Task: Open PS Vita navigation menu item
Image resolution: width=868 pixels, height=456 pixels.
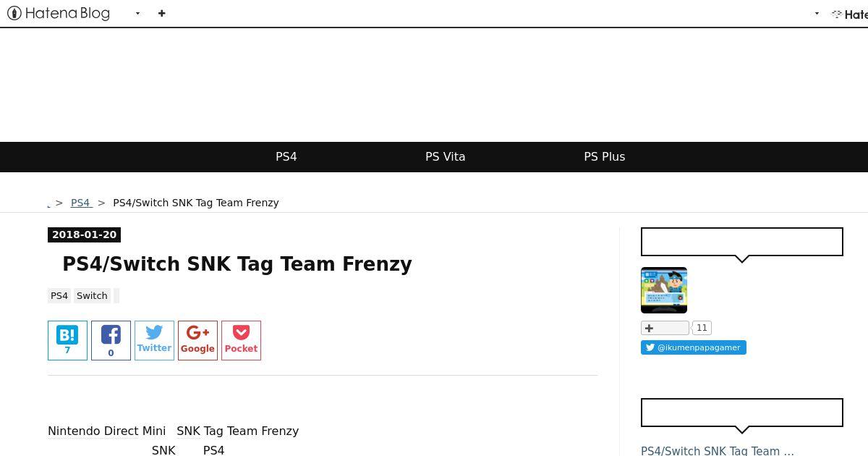Action: pos(446,156)
